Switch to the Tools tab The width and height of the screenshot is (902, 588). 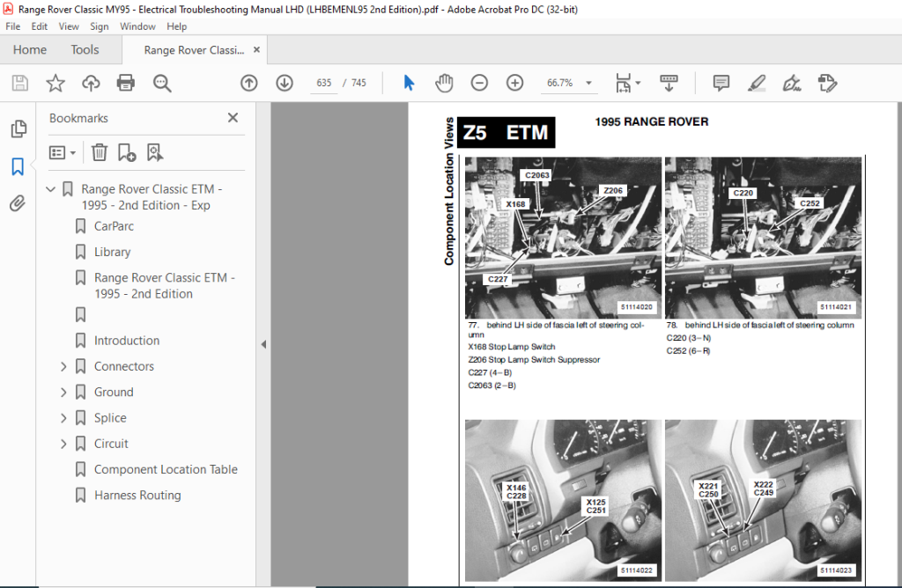click(x=85, y=50)
